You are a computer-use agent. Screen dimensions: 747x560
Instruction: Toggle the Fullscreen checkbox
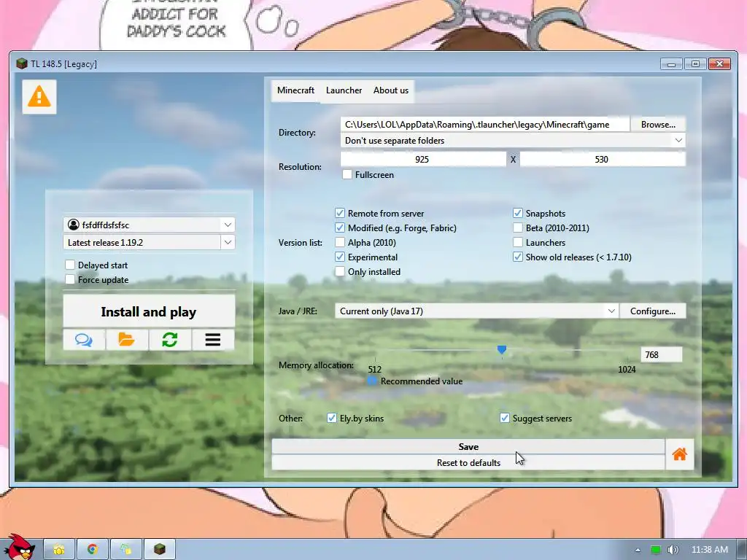[x=347, y=175]
